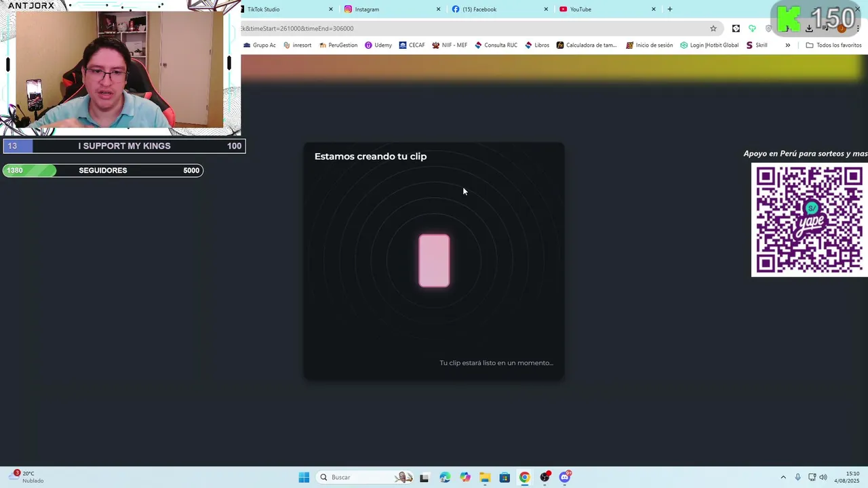
Task: Switch to Google Chrome in the taskbar
Action: click(x=525, y=477)
